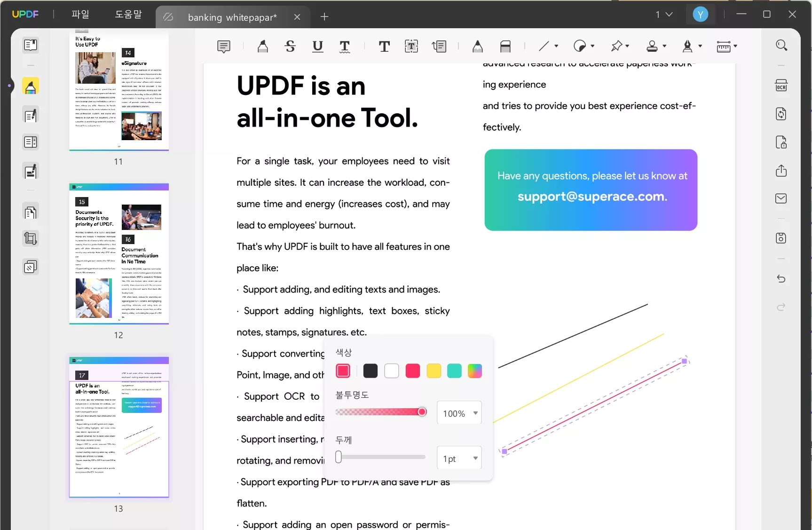Viewport: 812px width, 530px height.
Task: Select the black line annotation
Action: [x=573, y=336]
